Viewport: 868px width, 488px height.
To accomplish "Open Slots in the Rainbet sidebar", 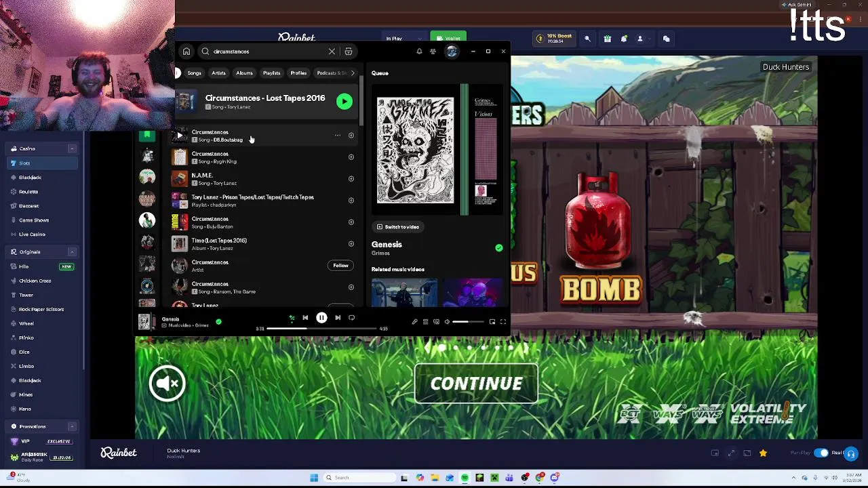I will [x=42, y=163].
